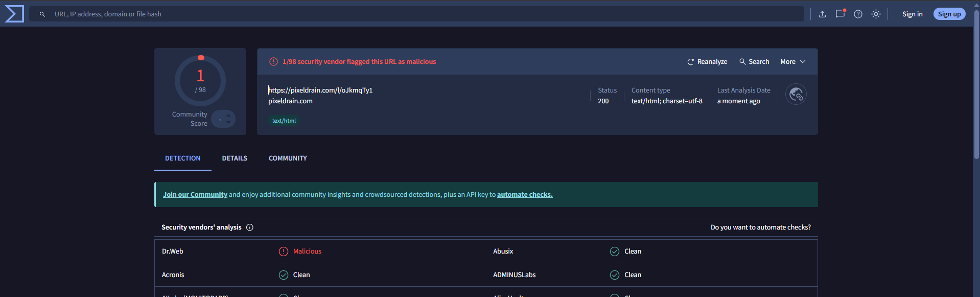The image size is (980, 297).
Task: Click the ADMINUSLabs vendor name
Action: pos(514,275)
